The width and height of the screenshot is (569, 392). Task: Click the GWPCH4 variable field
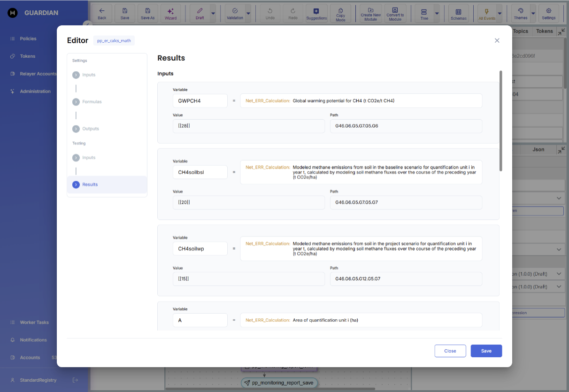pyautogui.click(x=200, y=101)
